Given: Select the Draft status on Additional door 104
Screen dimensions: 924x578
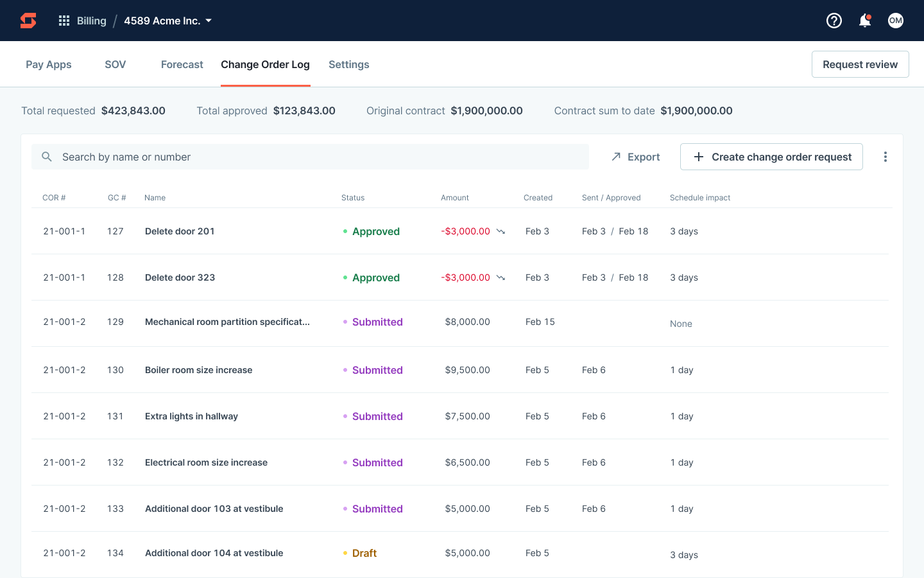Looking at the screenshot, I should click(364, 552).
